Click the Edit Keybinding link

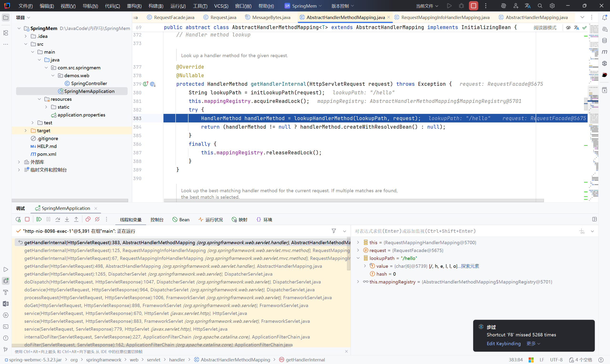click(x=503, y=344)
